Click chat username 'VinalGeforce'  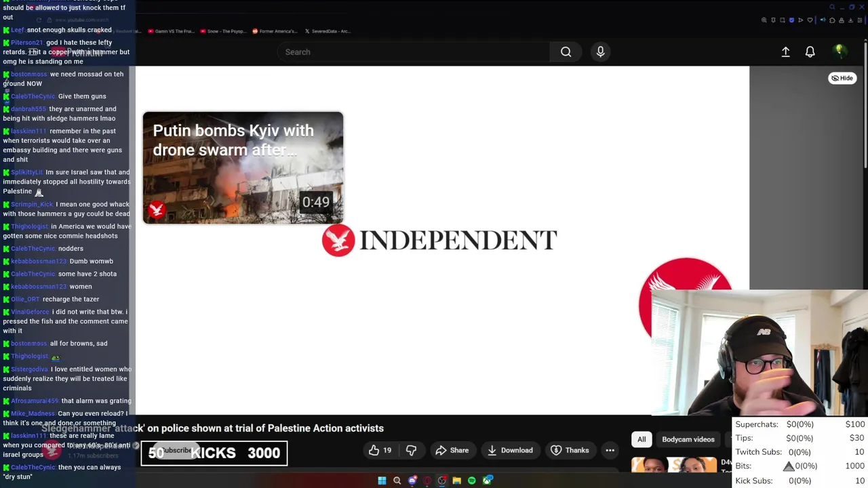tap(30, 312)
